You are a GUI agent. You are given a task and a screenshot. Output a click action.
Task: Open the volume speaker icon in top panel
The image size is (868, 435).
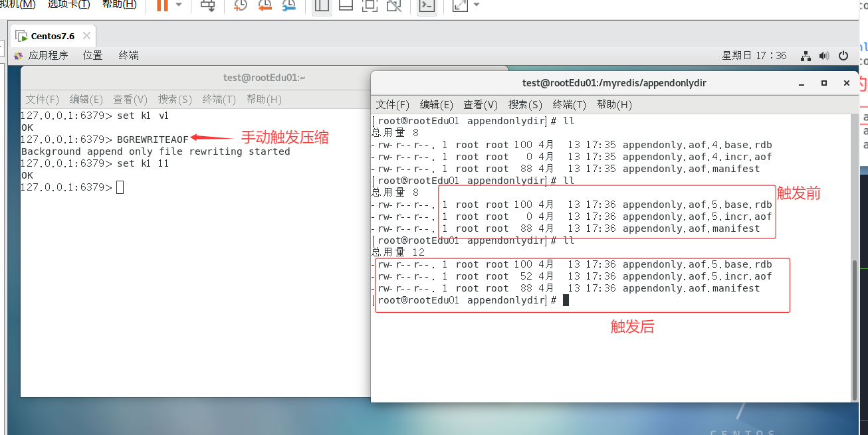824,56
